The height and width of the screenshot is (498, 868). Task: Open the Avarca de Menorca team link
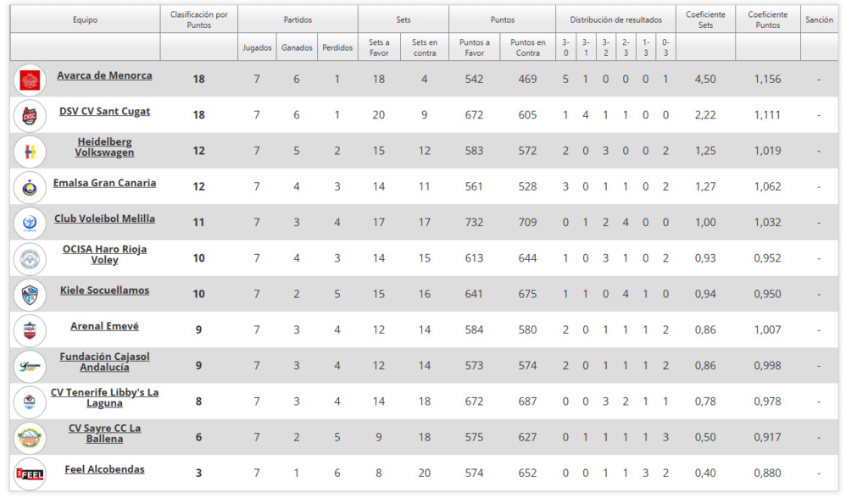pos(104,75)
